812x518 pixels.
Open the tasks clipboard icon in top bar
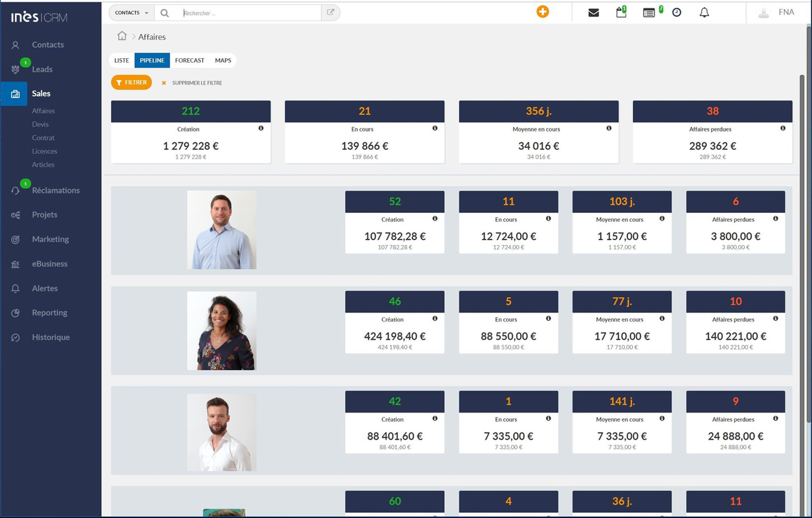click(x=621, y=12)
